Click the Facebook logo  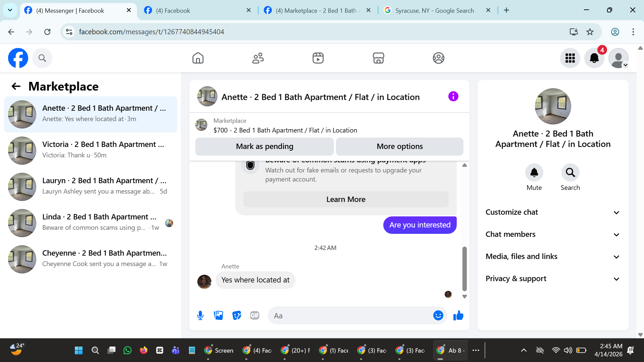point(18,58)
